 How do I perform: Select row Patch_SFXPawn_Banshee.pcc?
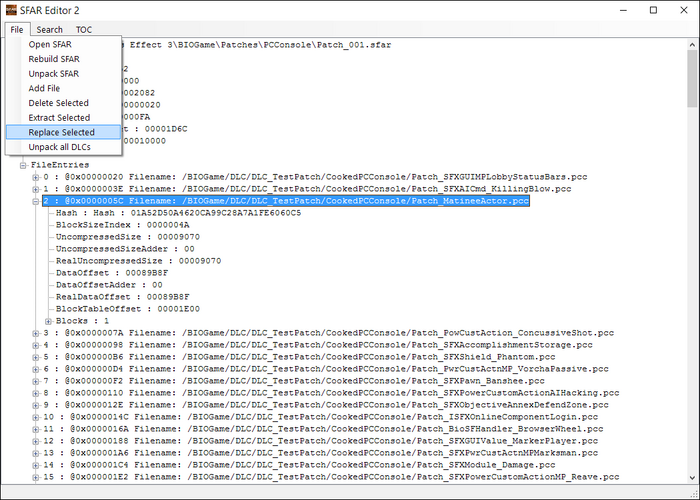[294, 381]
